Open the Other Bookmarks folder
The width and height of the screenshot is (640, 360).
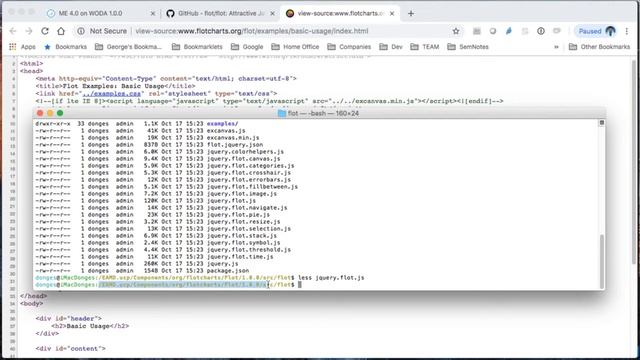click(600, 47)
